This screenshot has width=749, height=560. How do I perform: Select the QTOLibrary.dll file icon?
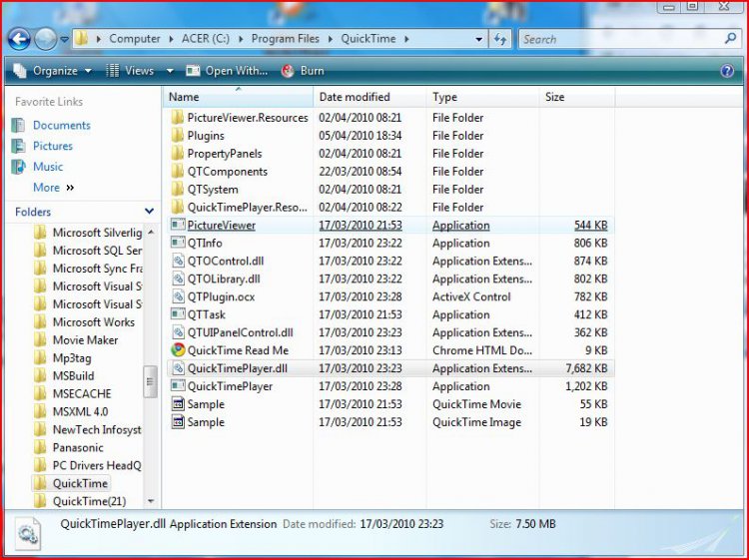pyautogui.click(x=178, y=279)
